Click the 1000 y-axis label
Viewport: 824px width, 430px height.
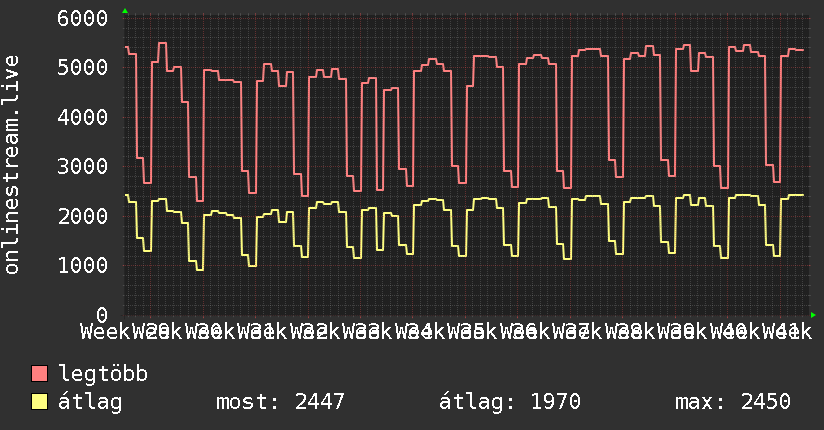[83, 265]
